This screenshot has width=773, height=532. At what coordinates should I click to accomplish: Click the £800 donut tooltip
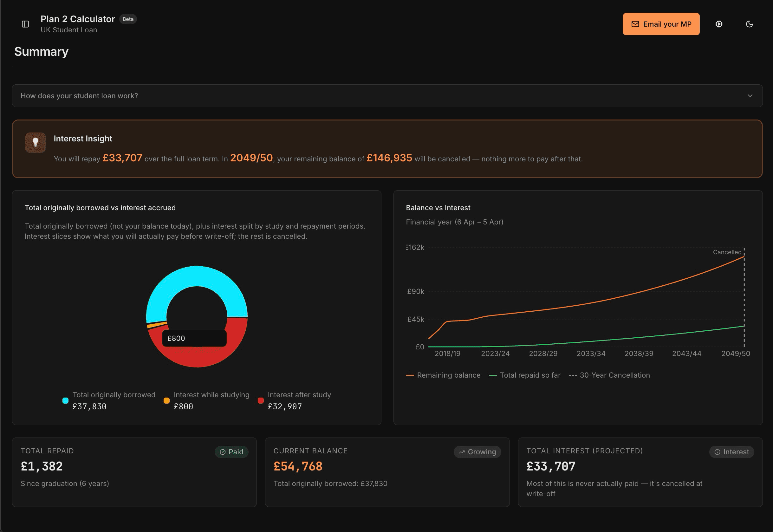[x=194, y=338]
